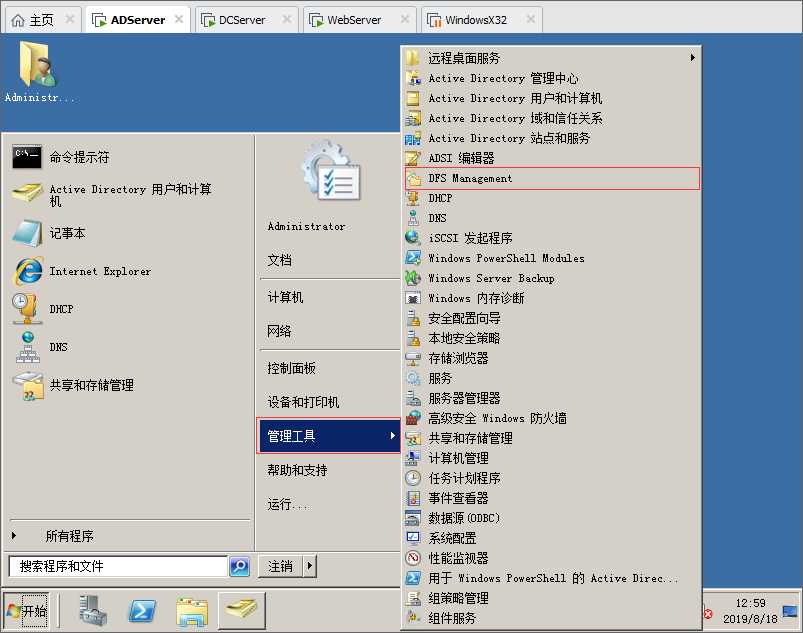Click the search magnifier button
This screenshot has width=803, height=633.
[x=239, y=566]
